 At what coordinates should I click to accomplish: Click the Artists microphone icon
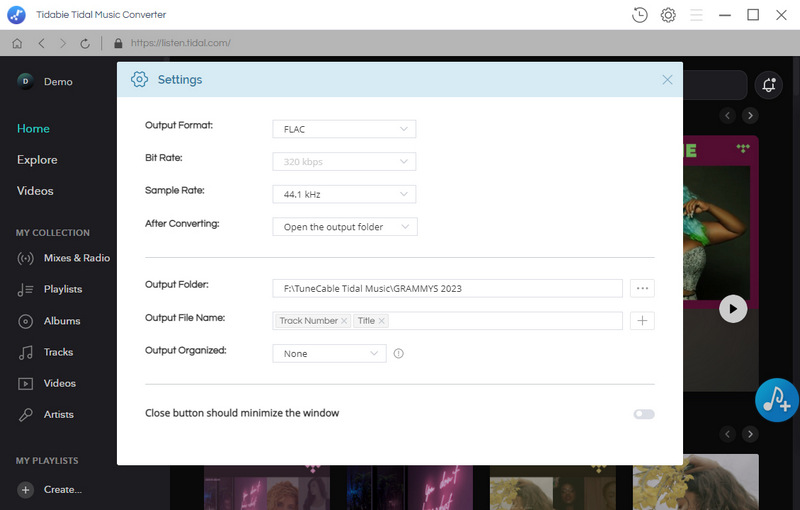click(26, 415)
